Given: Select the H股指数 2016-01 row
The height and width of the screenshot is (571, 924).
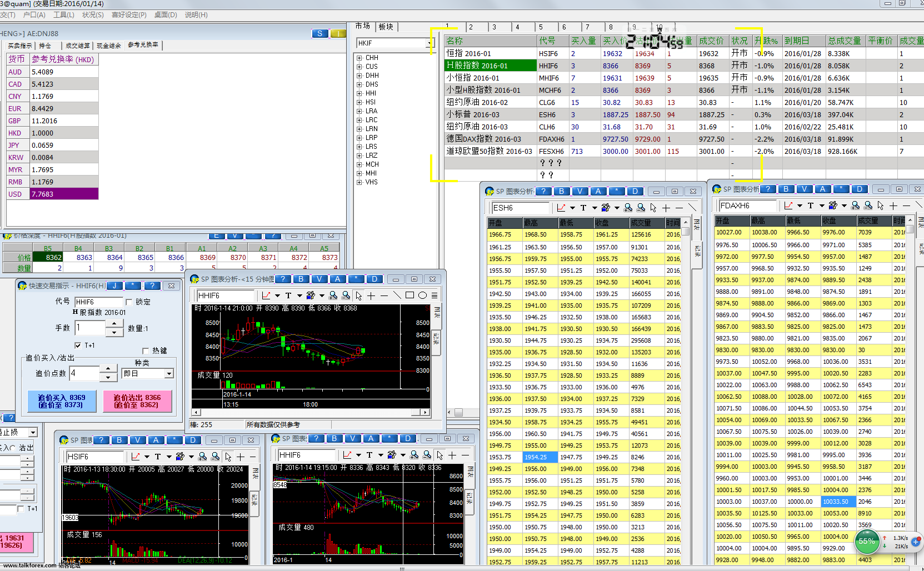Looking at the screenshot, I should point(683,66).
